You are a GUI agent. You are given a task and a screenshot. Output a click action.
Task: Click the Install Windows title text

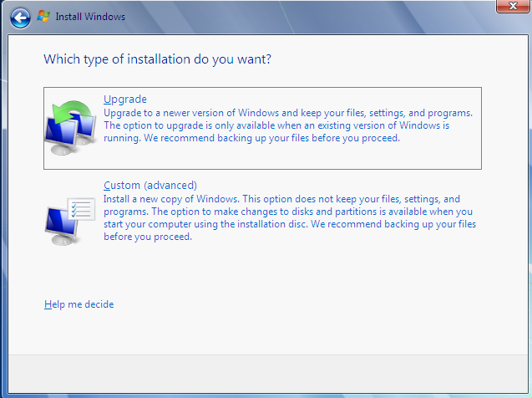(x=90, y=17)
